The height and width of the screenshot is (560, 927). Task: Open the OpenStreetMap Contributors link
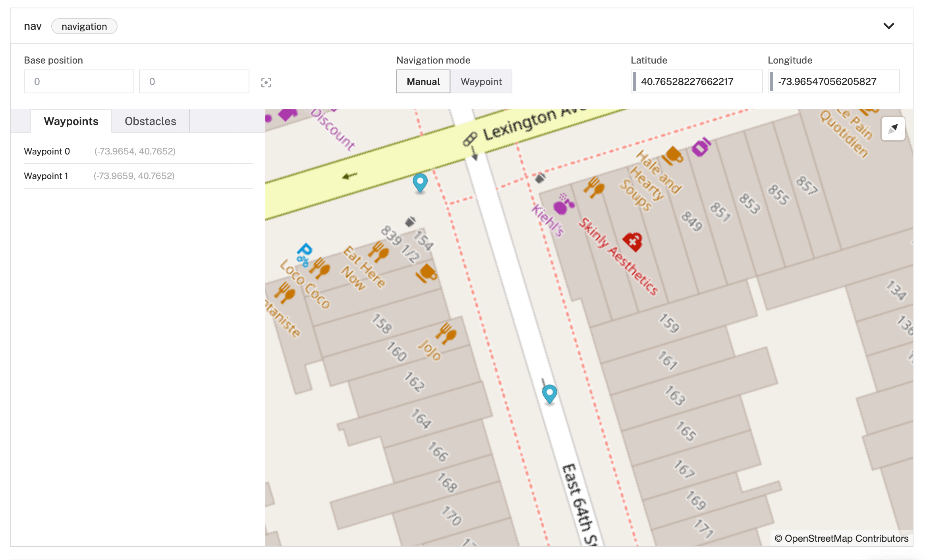tap(838, 539)
